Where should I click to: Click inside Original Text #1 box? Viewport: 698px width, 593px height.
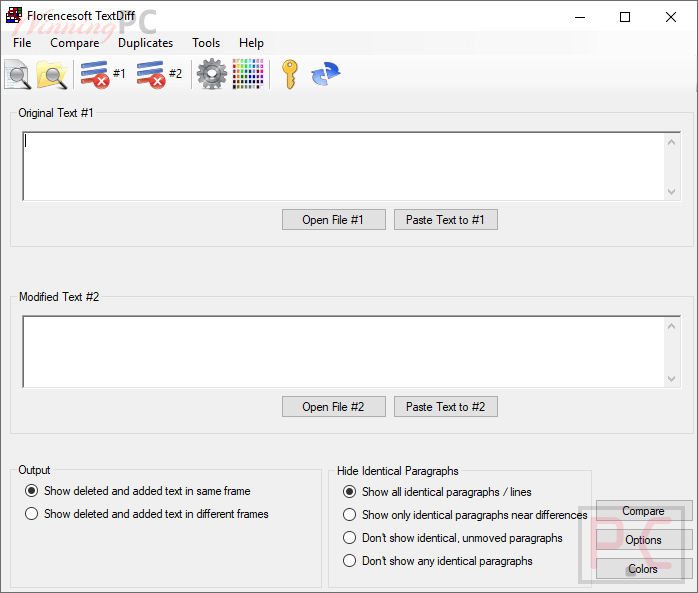(x=343, y=166)
